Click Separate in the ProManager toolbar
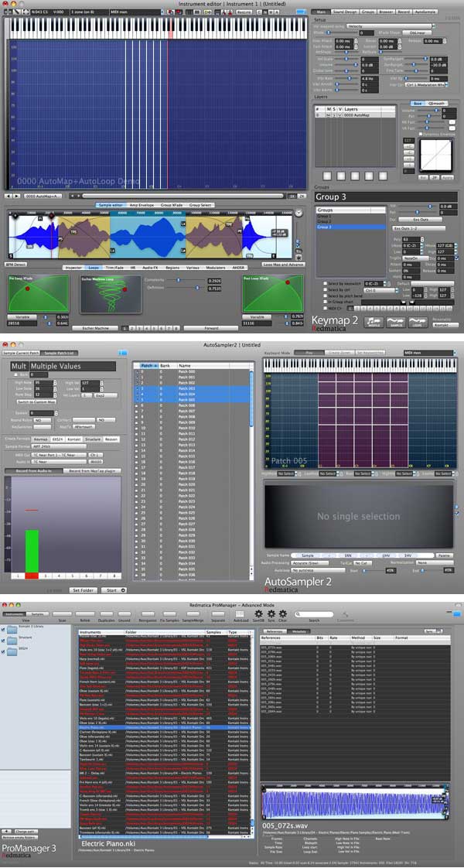 coord(218,614)
